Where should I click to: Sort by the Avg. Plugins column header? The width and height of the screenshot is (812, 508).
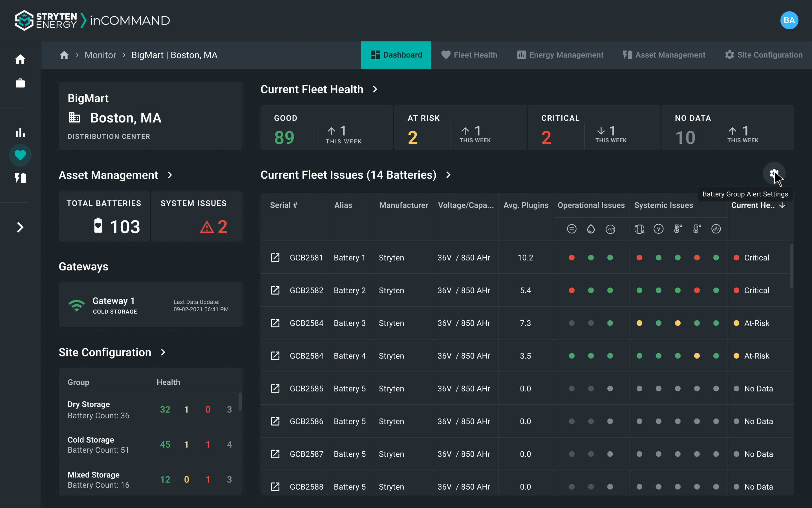(526, 205)
